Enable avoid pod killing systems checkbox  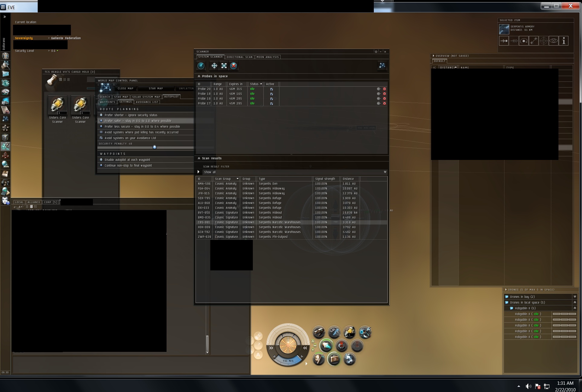coord(101,132)
